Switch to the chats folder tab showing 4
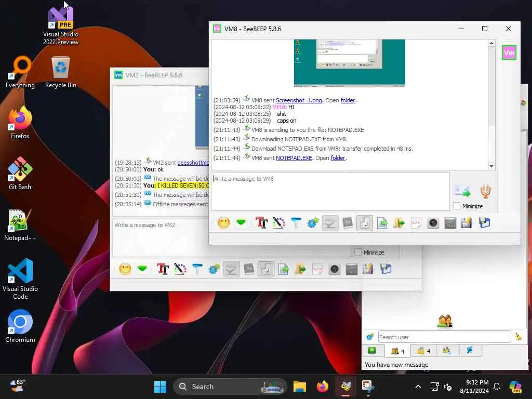532x399 pixels. click(423, 351)
